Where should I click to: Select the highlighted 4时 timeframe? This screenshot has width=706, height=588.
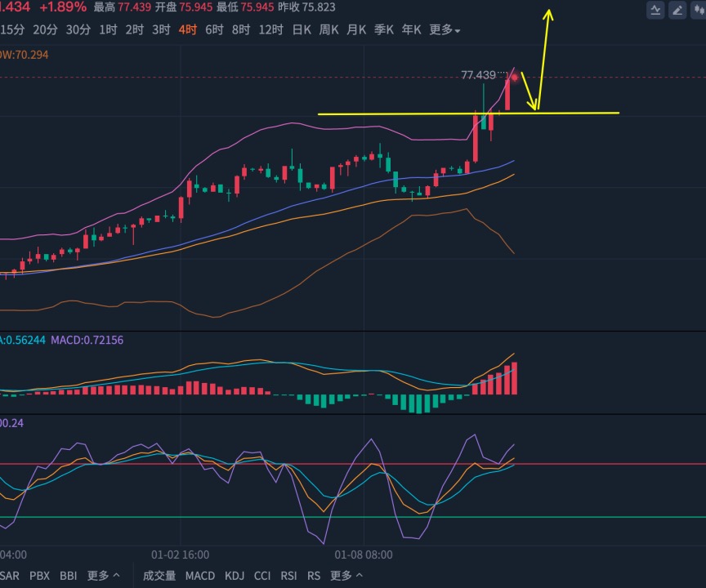[x=188, y=29]
